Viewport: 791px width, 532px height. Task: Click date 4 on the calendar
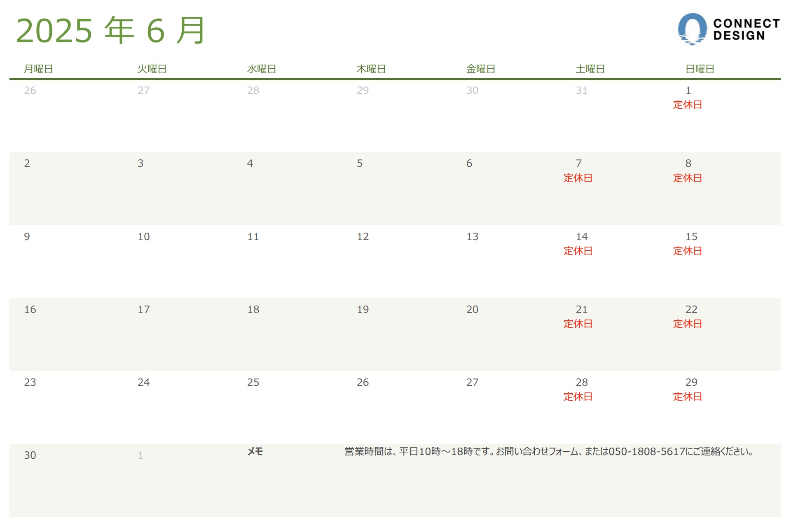point(250,163)
